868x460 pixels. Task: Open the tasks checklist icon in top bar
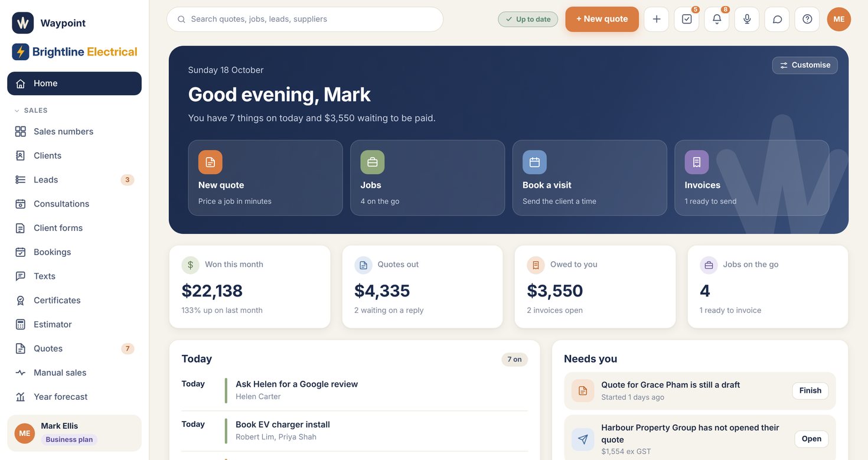[687, 19]
